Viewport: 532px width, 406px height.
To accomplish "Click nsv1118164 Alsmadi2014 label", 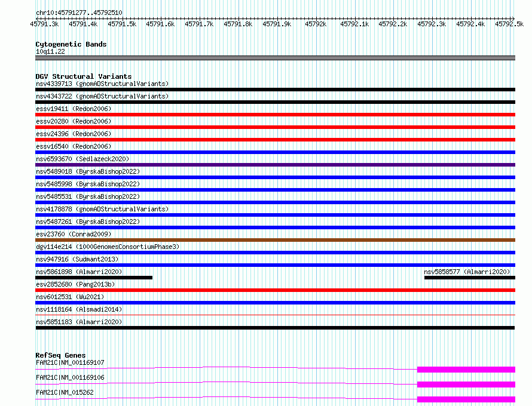I will 79,309.
